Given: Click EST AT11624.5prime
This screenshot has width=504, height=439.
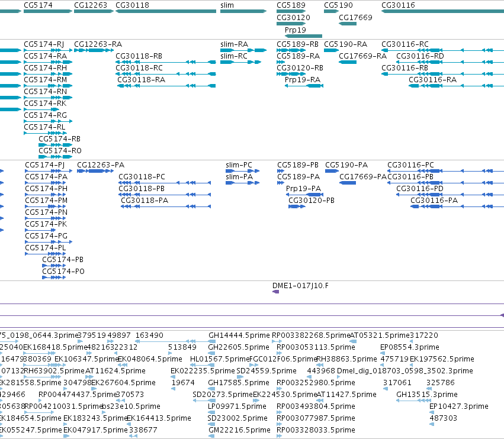Looking at the screenshot, I should pyautogui.click(x=115, y=371).
